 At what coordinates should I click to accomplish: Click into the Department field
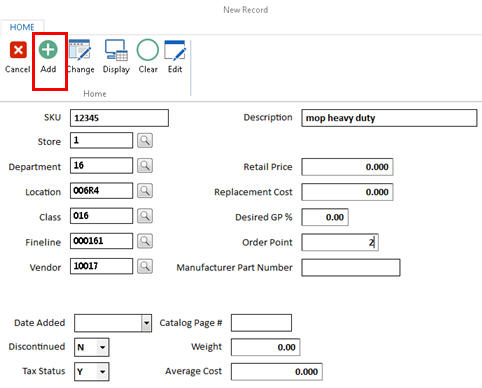click(101, 166)
